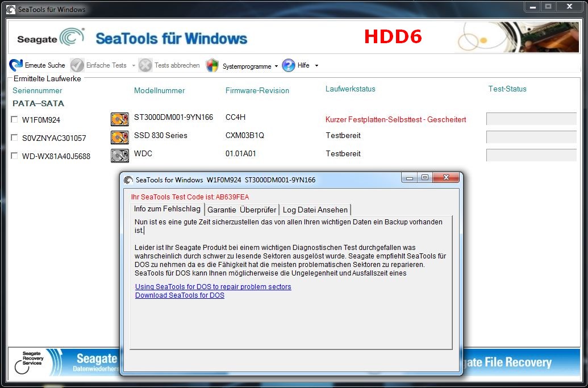Screen dimensions: 588x388
Task: Click the Laufwerkstatus column header
Action: (x=351, y=89)
